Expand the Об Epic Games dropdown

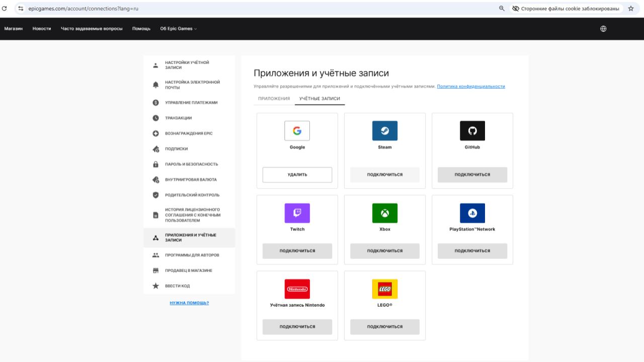point(179,29)
